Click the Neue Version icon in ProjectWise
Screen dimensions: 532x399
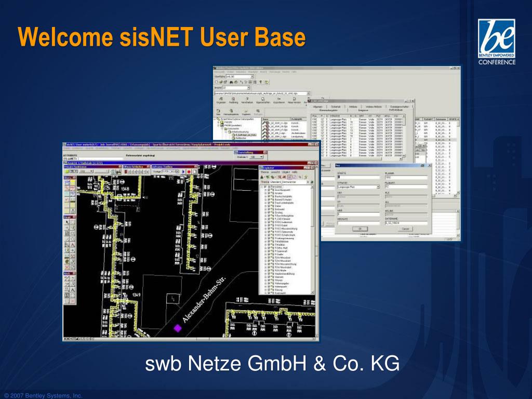click(x=294, y=100)
